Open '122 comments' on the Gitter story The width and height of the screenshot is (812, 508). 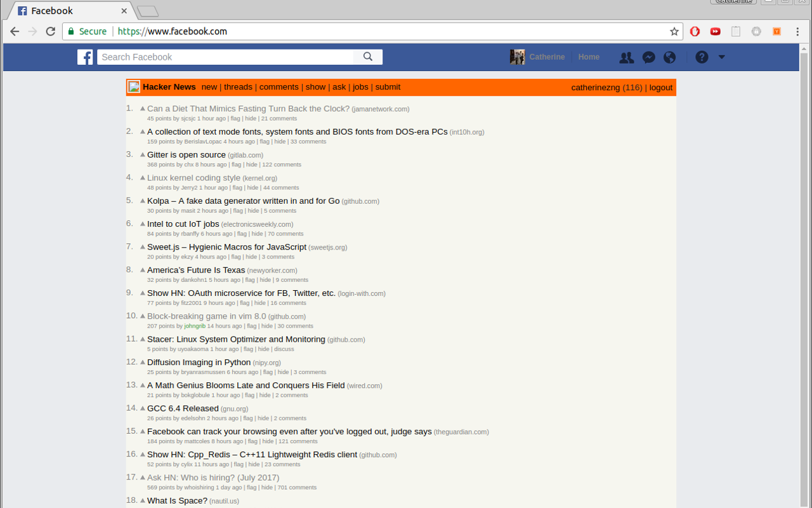tap(282, 164)
